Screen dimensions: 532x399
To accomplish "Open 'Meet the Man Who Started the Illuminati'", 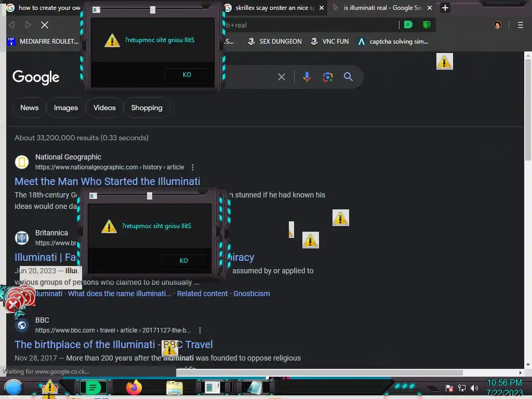I will (107, 181).
